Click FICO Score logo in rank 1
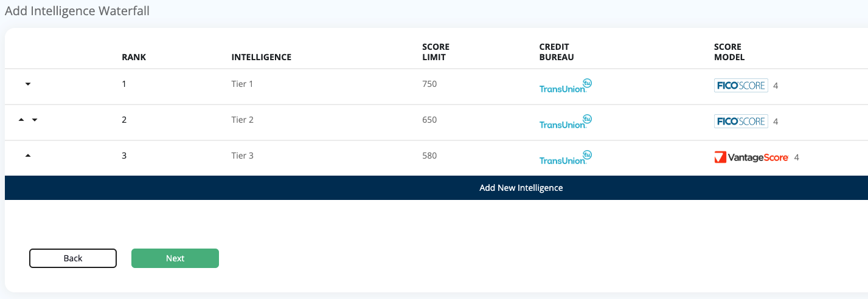The height and width of the screenshot is (299, 868). click(x=741, y=86)
